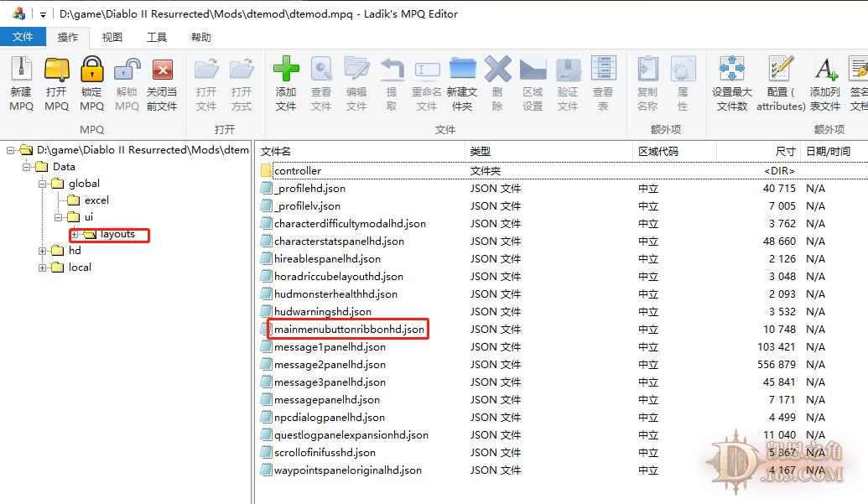Click the Ladik's MPQ Editor app icon
Viewport: 868px width, 504px height.
(18, 13)
